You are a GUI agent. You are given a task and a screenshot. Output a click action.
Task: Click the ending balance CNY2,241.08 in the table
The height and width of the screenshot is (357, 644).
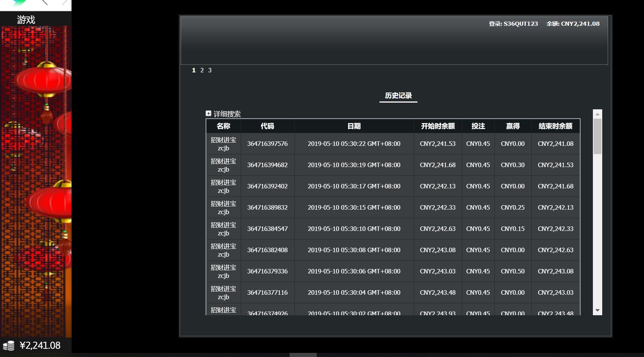pos(556,144)
